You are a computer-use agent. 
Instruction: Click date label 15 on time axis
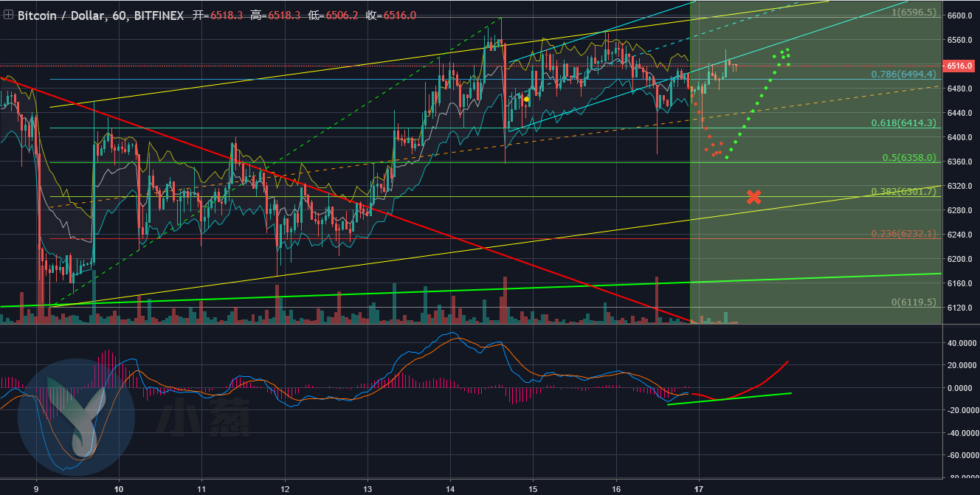(x=533, y=488)
